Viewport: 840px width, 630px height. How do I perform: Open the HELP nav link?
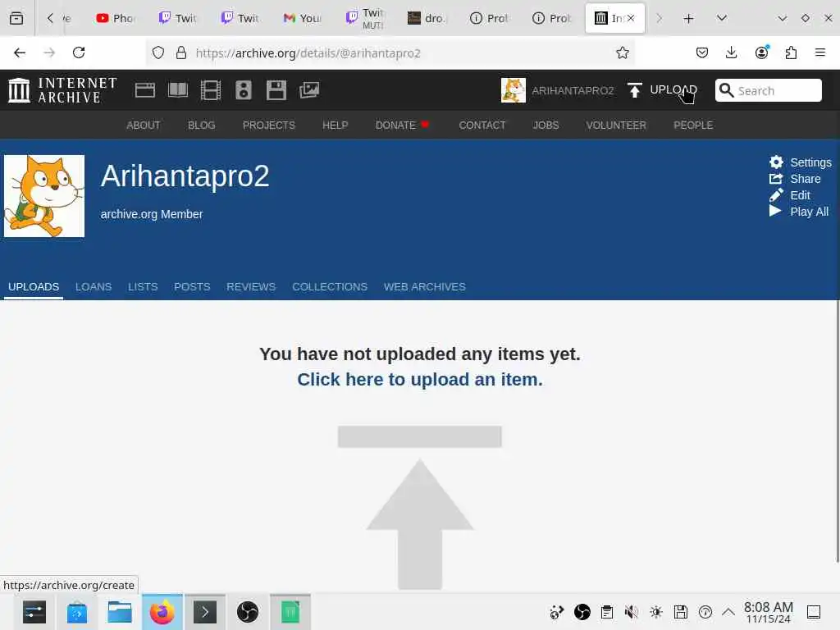point(335,126)
